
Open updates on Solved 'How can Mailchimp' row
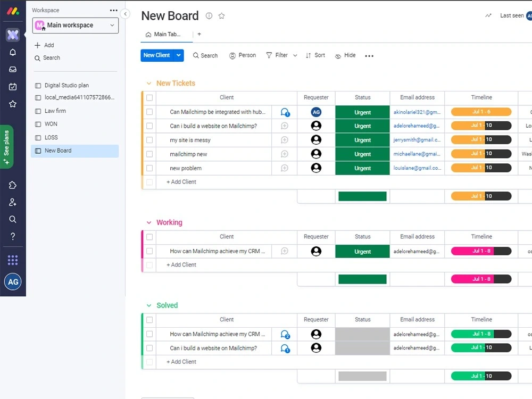pos(285,335)
